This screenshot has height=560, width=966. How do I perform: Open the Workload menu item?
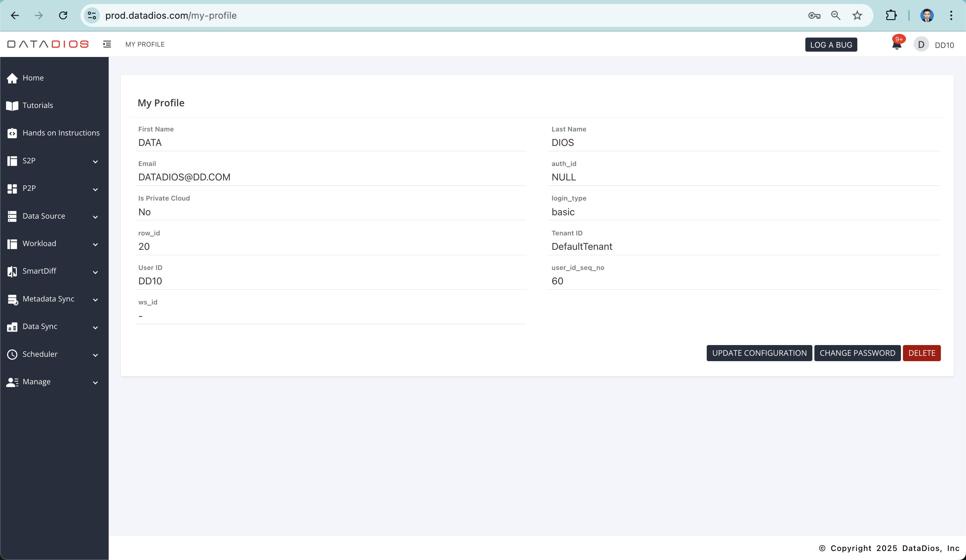pos(39,244)
